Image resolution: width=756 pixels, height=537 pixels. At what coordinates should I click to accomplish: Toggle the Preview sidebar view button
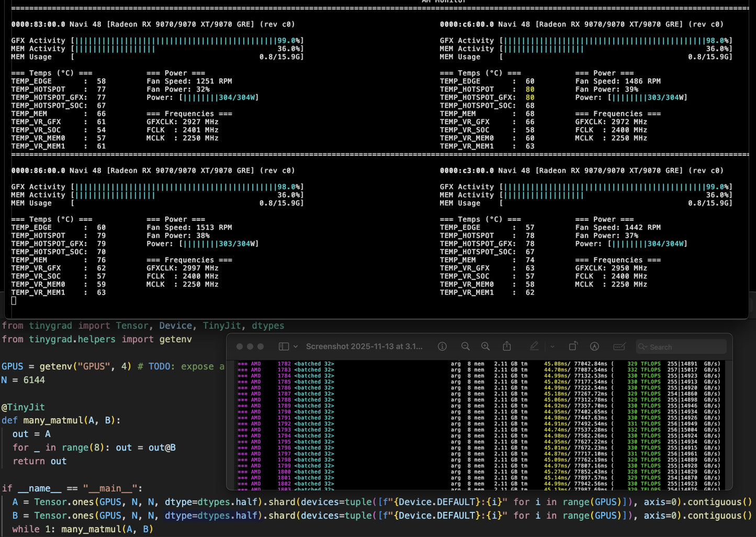(x=284, y=346)
